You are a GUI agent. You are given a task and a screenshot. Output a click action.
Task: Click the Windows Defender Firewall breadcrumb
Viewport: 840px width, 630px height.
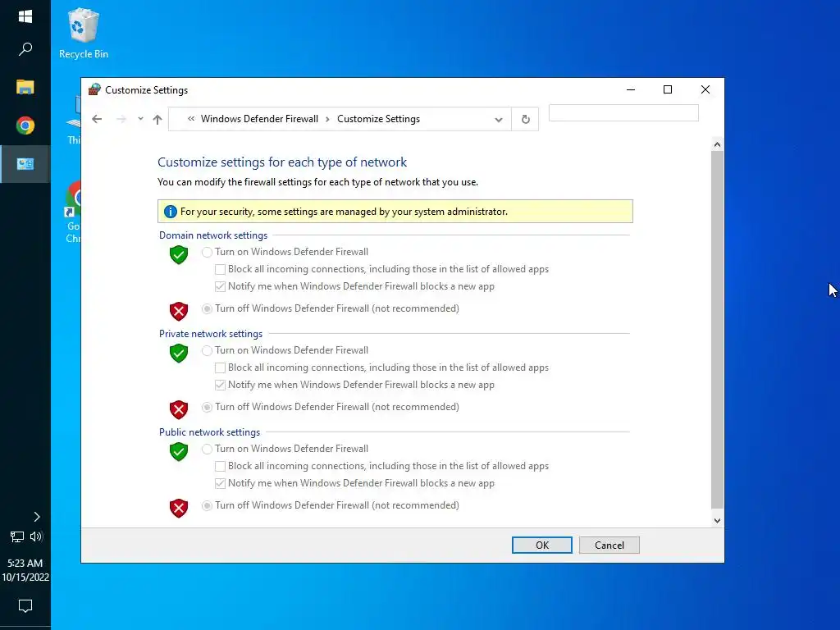coord(259,119)
